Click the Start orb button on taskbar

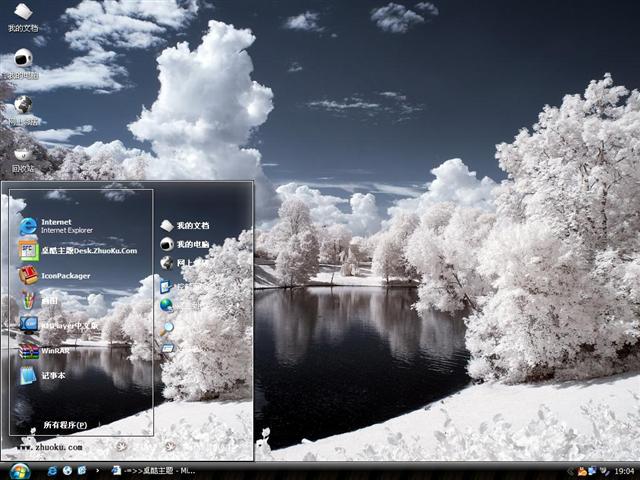point(18,470)
